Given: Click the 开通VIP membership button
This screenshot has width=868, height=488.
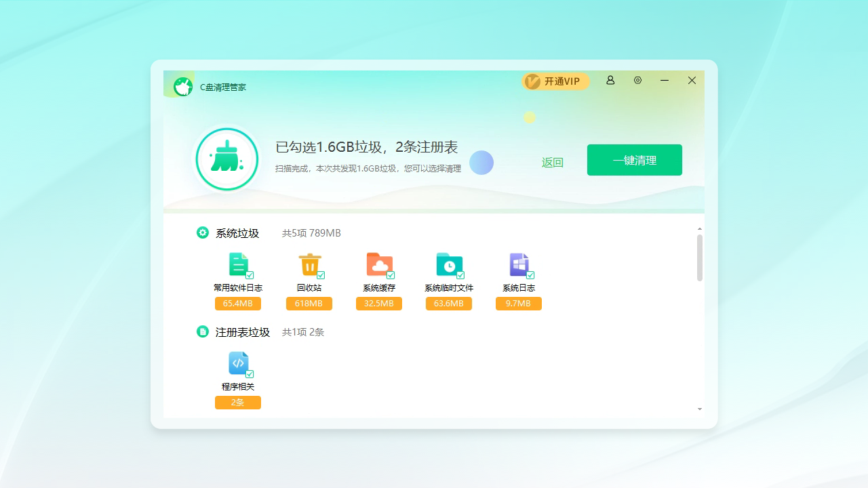Looking at the screenshot, I should (555, 81).
